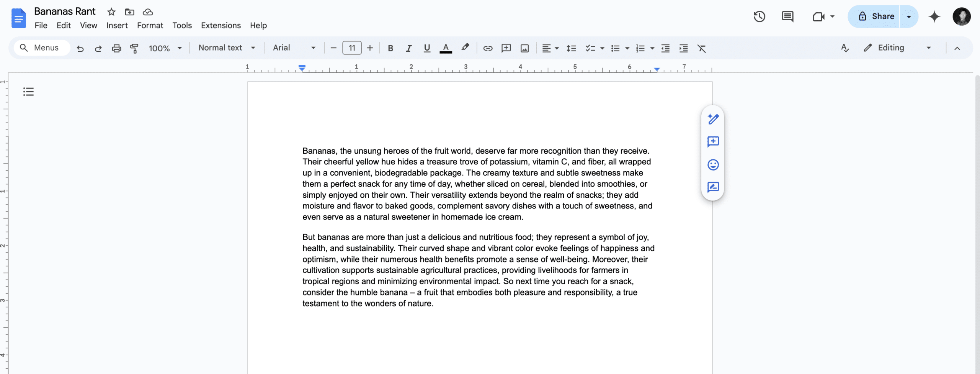Insert a link
980x374 pixels.
488,48
